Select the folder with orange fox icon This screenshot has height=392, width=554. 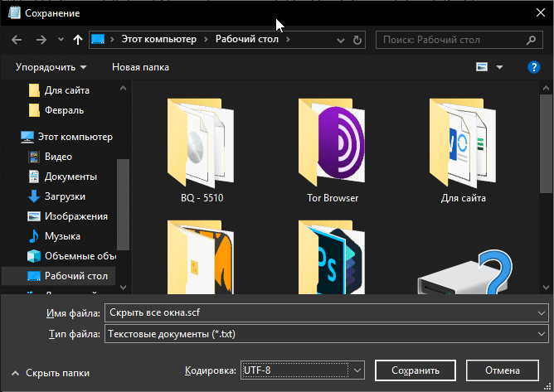[x=201, y=257]
